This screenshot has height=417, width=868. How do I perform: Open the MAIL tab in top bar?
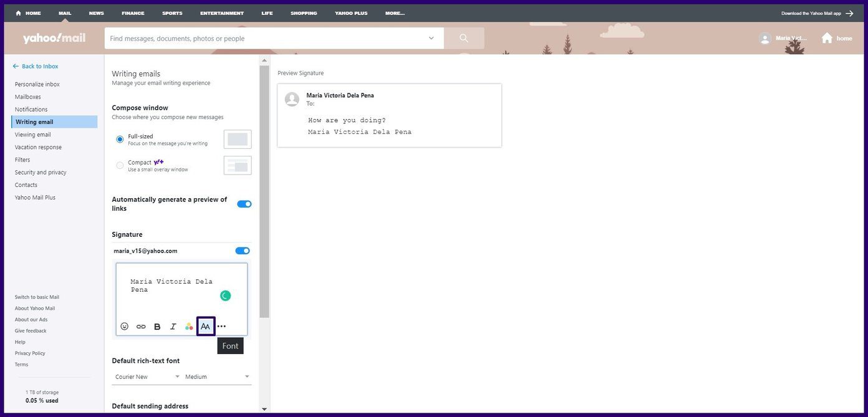65,13
